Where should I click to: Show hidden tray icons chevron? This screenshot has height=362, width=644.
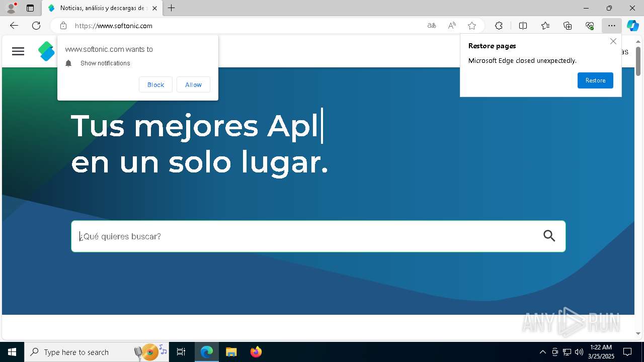coord(542,352)
